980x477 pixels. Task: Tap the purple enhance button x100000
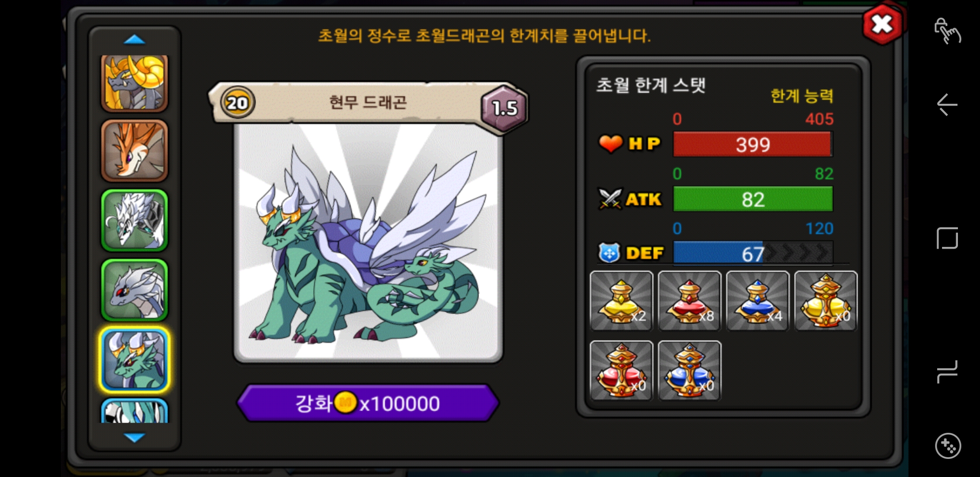click(x=368, y=403)
